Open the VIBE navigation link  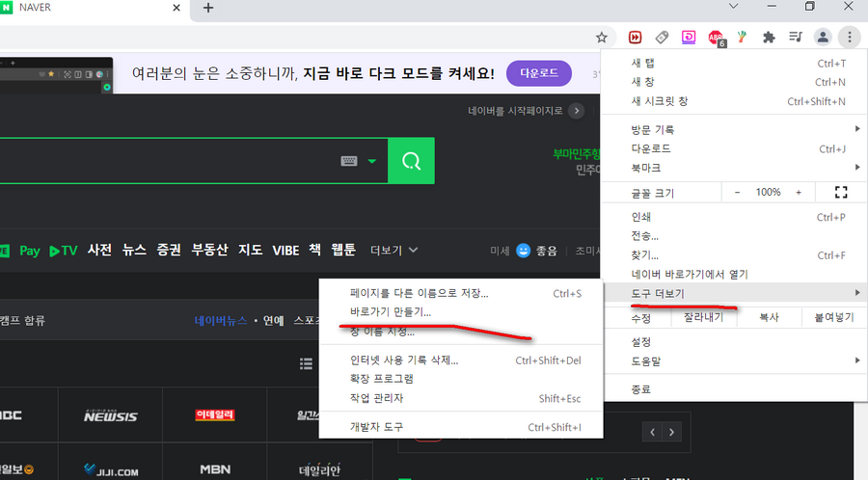click(x=285, y=251)
